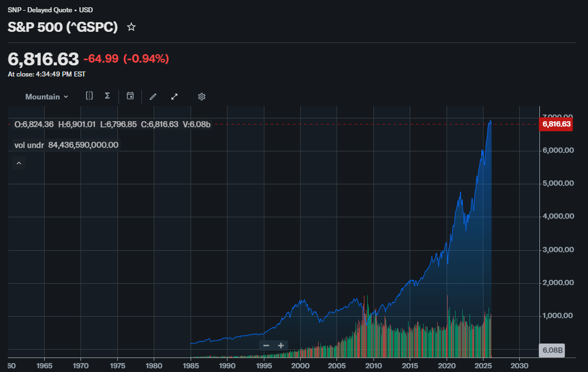Click the -64.99 price change
This screenshot has height=372, width=588.
(x=101, y=59)
